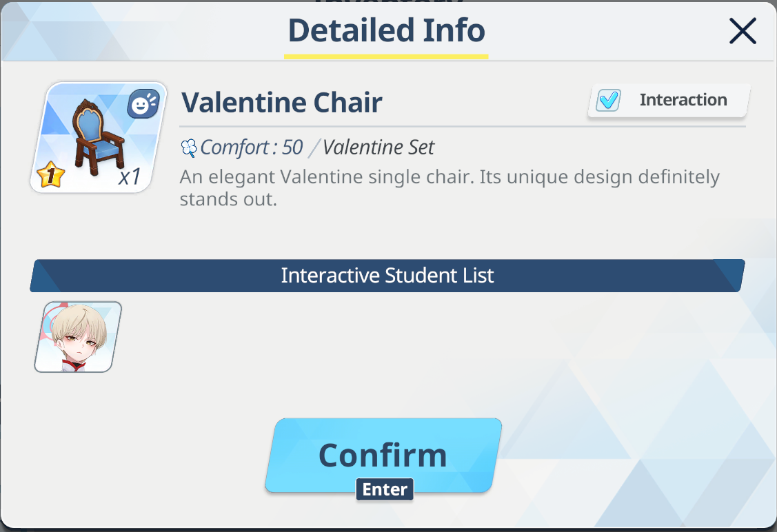Select the Valentine Set label
This screenshot has height=532, width=777.
(x=378, y=147)
